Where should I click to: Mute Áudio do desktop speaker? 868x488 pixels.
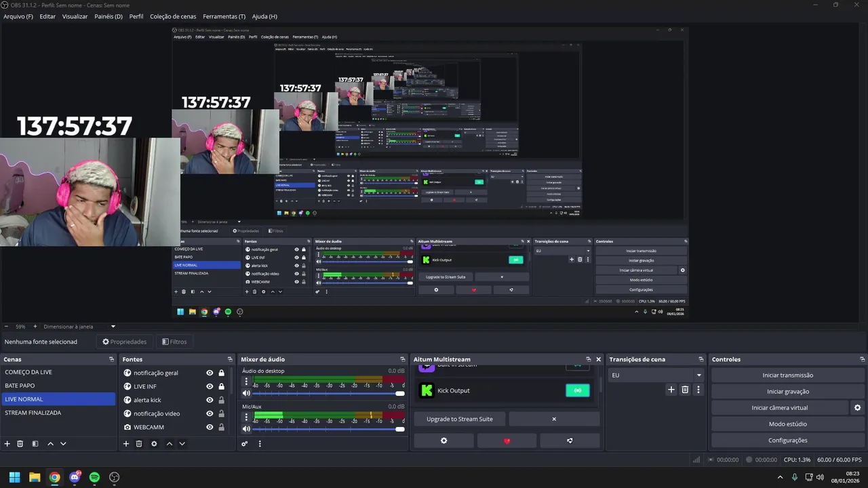[x=246, y=393]
